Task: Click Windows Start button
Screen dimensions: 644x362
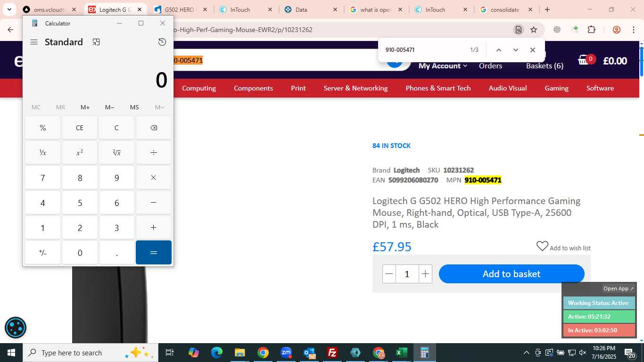Action: point(11,353)
